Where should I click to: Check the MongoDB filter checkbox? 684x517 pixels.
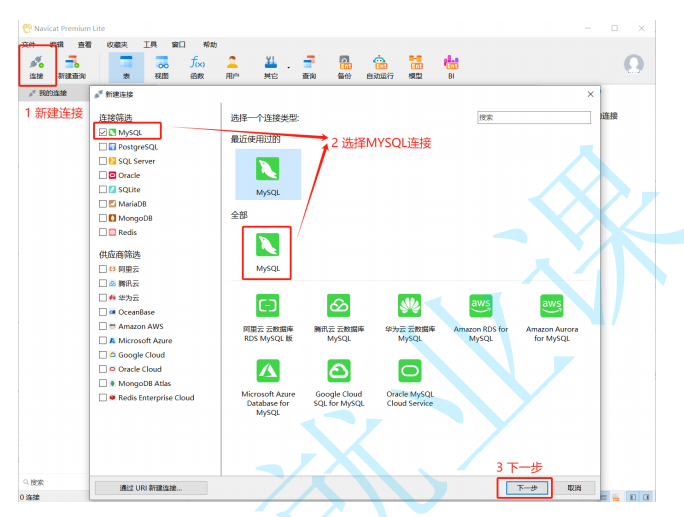tap(103, 218)
